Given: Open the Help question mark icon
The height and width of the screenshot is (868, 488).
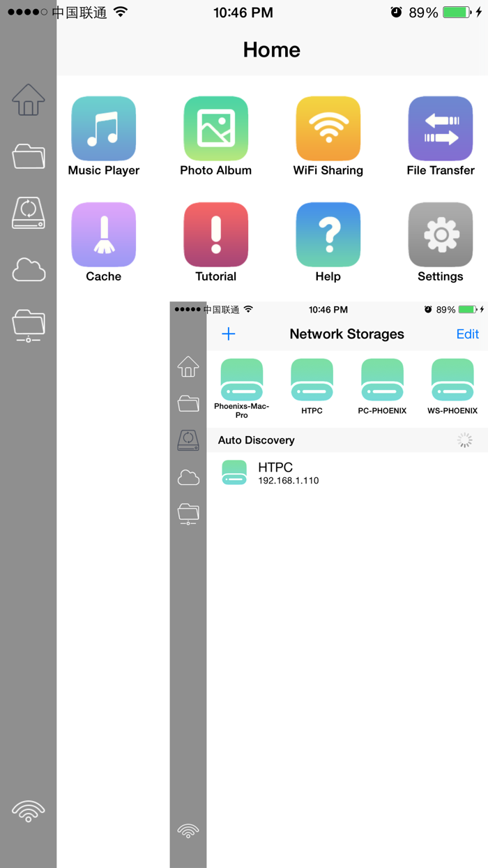Looking at the screenshot, I should tap(328, 234).
